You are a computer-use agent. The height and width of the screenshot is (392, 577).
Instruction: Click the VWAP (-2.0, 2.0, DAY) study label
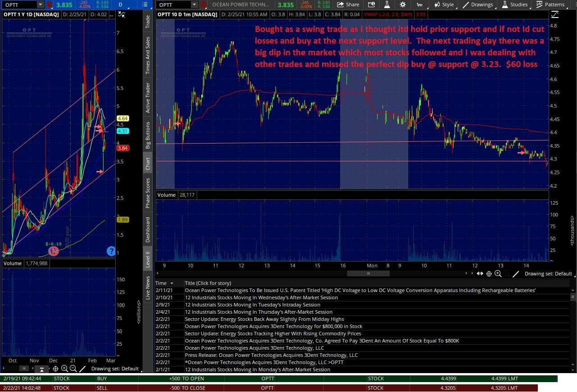[x=387, y=14]
